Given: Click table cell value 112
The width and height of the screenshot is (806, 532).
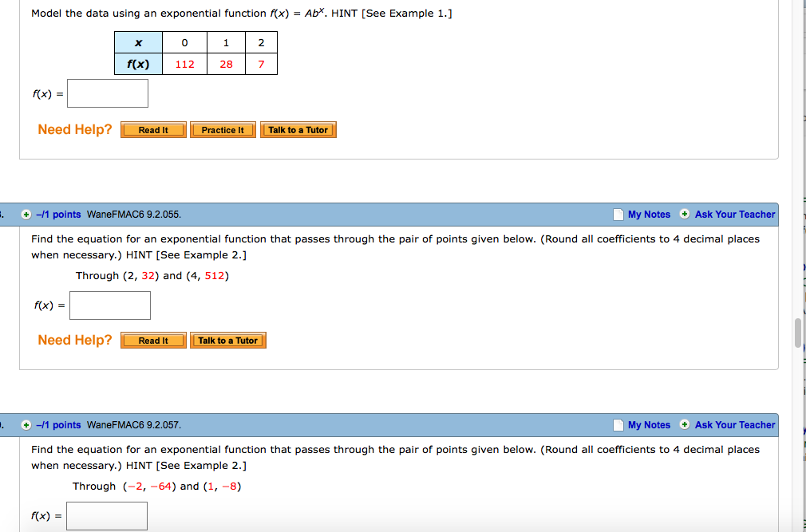Looking at the screenshot, I should [184, 64].
